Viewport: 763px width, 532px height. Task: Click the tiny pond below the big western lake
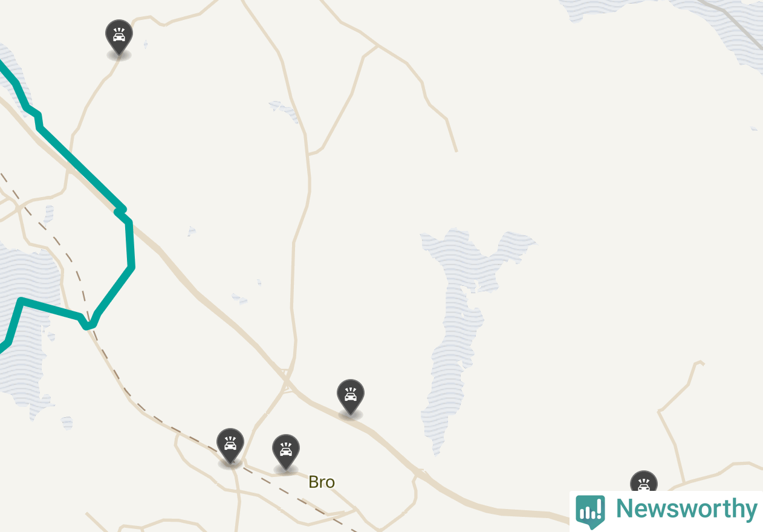(x=67, y=423)
